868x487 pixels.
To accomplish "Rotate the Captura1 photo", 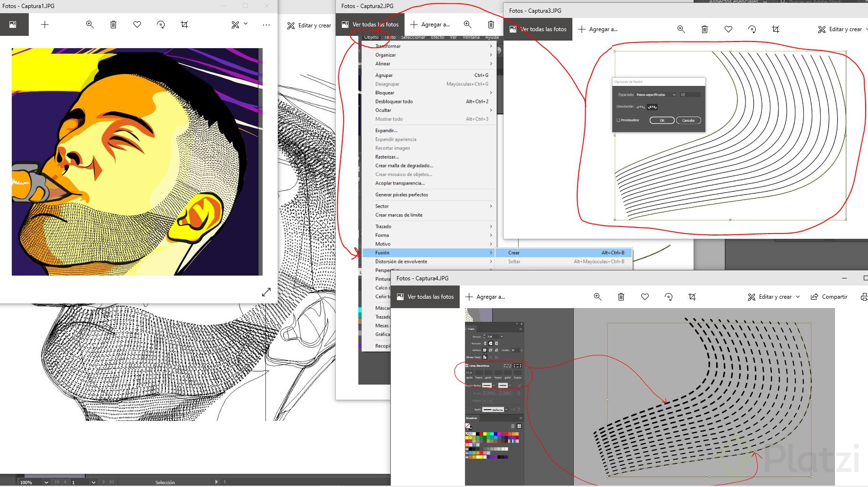I will pyautogui.click(x=161, y=25).
